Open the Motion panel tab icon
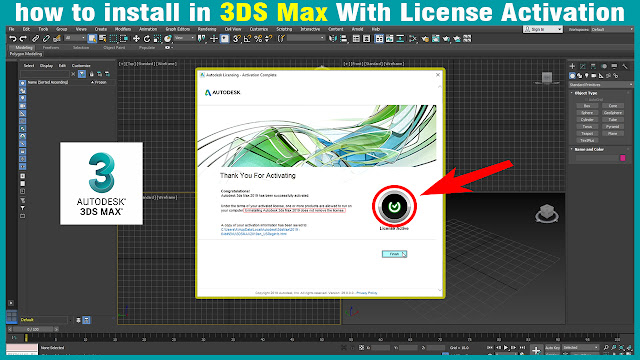This screenshot has height=360, width=640. (604, 66)
